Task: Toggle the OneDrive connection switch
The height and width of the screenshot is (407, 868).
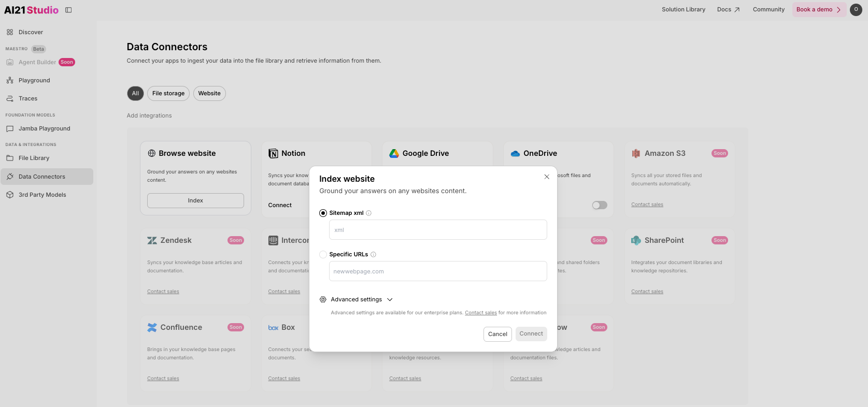Action: [600, 205]
